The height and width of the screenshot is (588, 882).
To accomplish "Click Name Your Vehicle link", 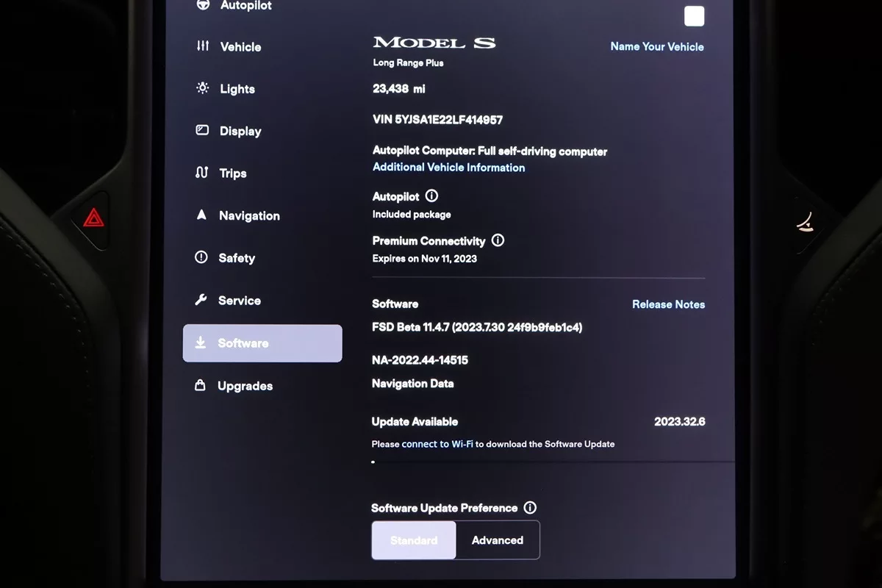I will coord(656,46).
